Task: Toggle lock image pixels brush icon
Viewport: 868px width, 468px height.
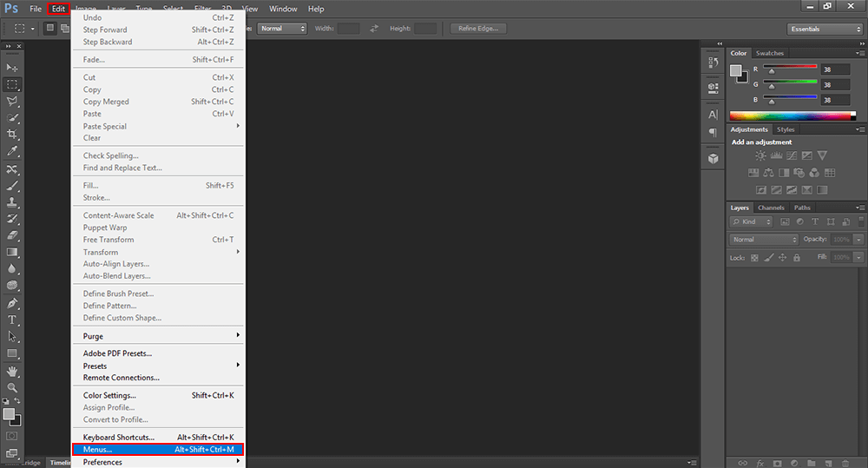Action: [x=768, y=258]
